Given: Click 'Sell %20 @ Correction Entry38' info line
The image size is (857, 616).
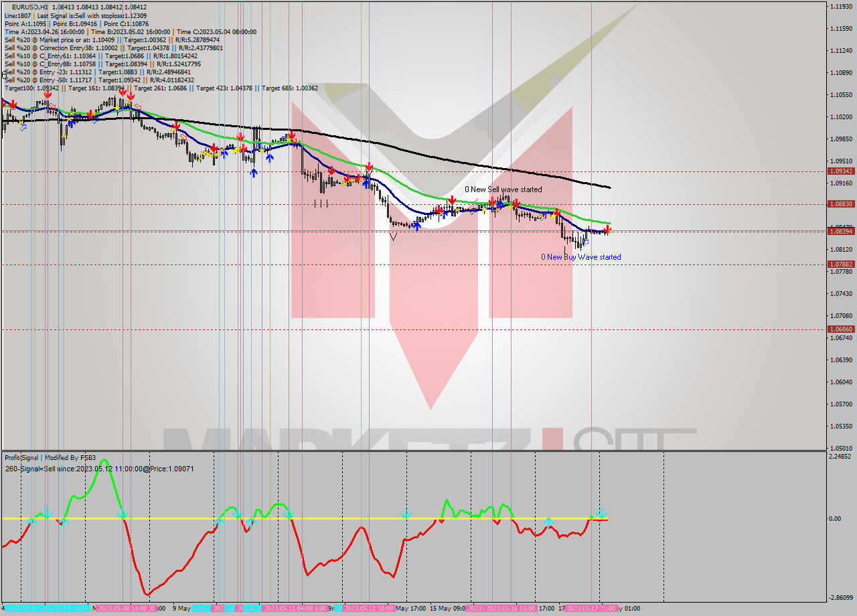Looking at the screenshot, I should pyautogui.click(x=114, y=48).
